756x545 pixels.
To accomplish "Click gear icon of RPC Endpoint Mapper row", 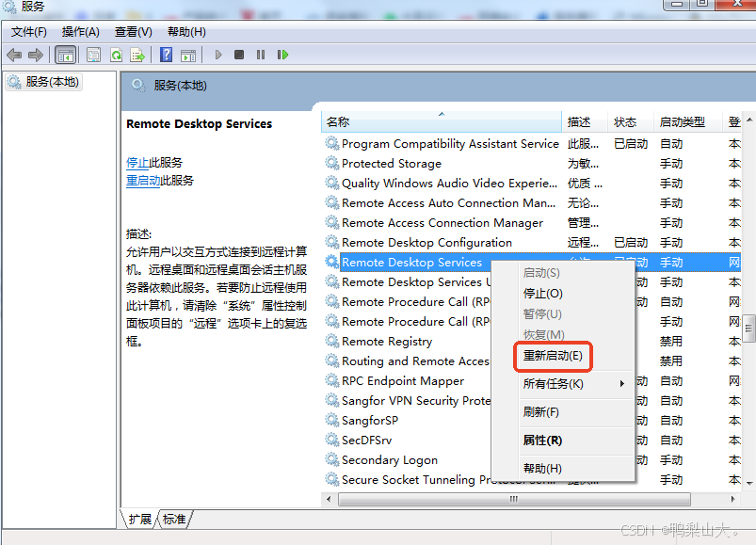I will tap(331, 380).
